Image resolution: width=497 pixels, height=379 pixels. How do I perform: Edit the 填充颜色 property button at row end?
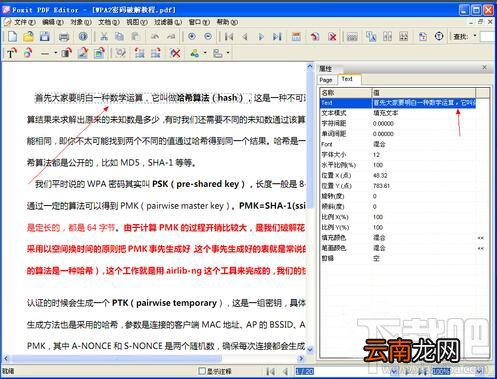coord(481,238)
